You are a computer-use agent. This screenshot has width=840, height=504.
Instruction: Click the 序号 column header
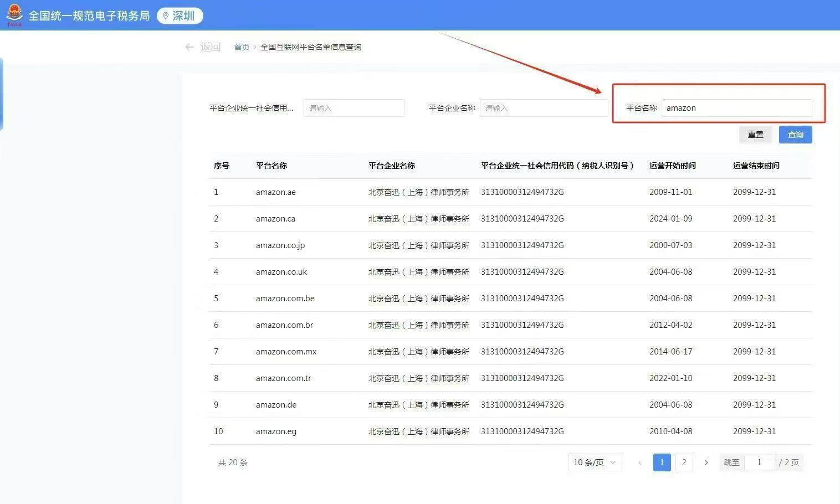point(222,166)
